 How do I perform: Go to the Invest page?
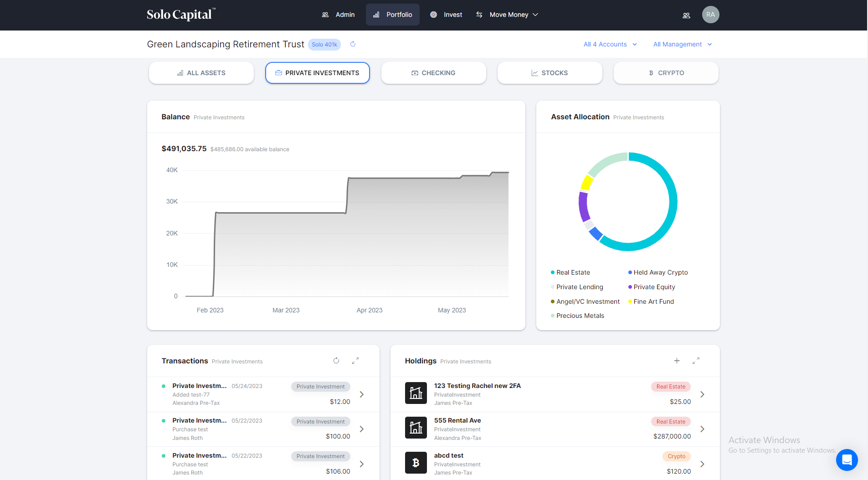[447, 15]
